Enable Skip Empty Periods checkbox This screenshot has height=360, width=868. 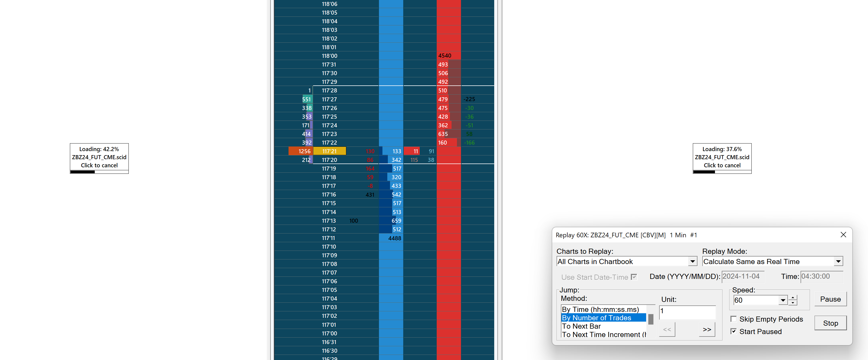point(733,319)
